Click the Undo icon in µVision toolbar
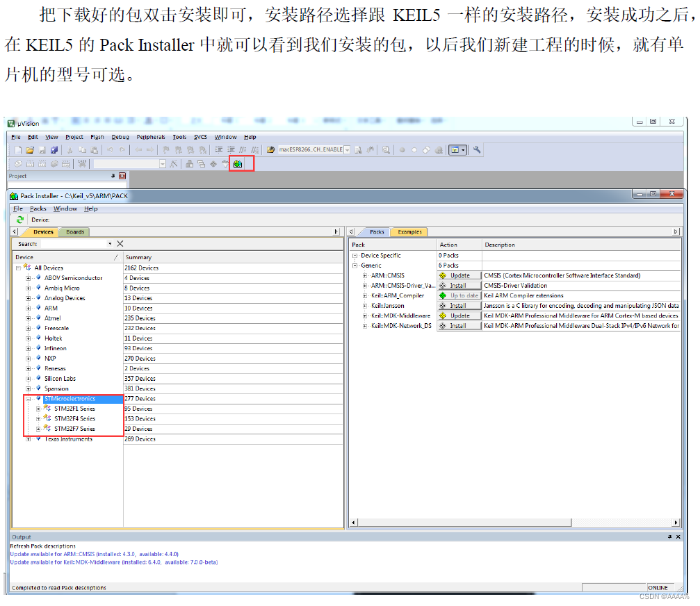700x606 pixels. pyautogui.click(x=111, y=149)
